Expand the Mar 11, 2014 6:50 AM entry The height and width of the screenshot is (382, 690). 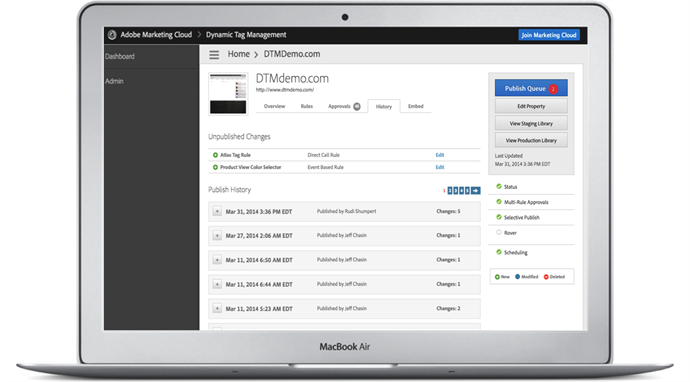pos(217,260)
